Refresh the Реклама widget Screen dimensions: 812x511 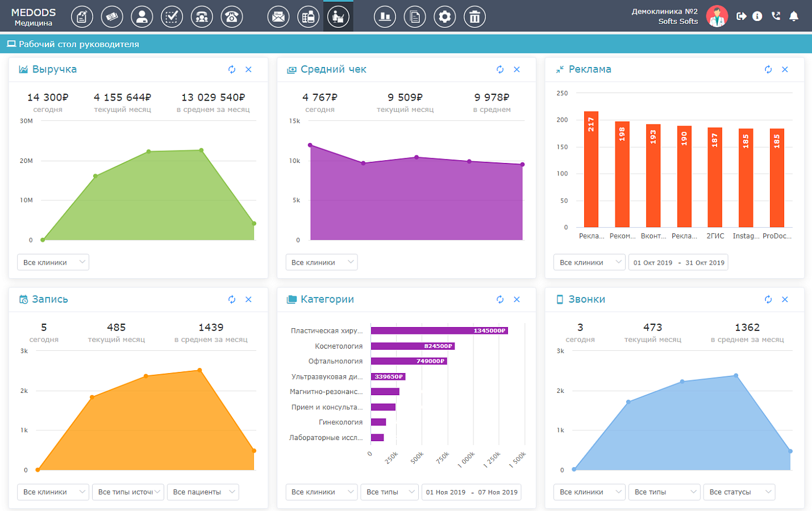click(768, 69)
